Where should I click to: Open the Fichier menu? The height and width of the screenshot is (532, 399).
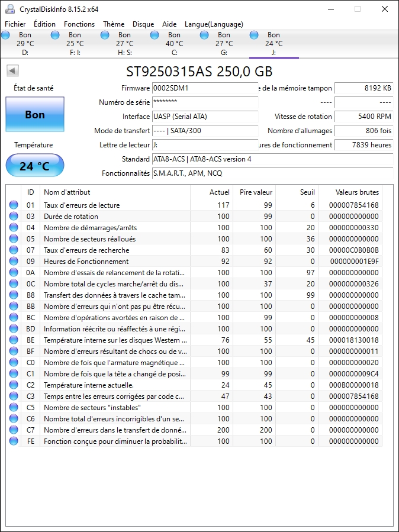tap(15, 24)
